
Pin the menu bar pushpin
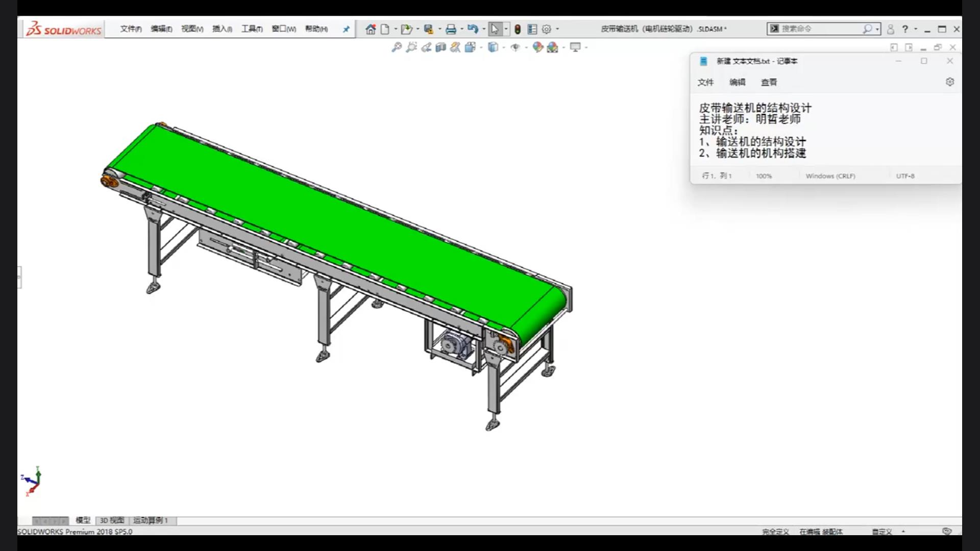346,29
